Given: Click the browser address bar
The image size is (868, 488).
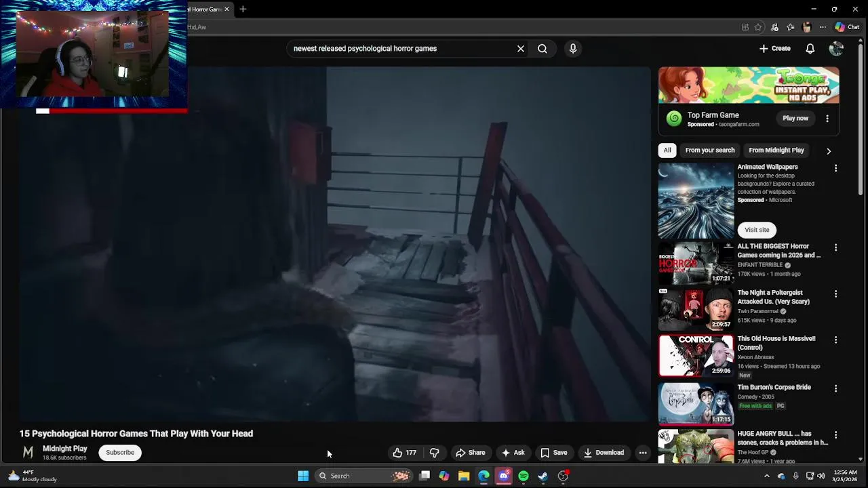Looking at the screenshot, I should click(461, 27).
